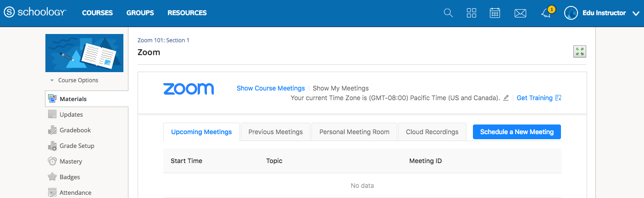Viewport: 644px width, 198px height.
Task: Open the Edu Instructor account menu arrow
Action: pos(636,14)
